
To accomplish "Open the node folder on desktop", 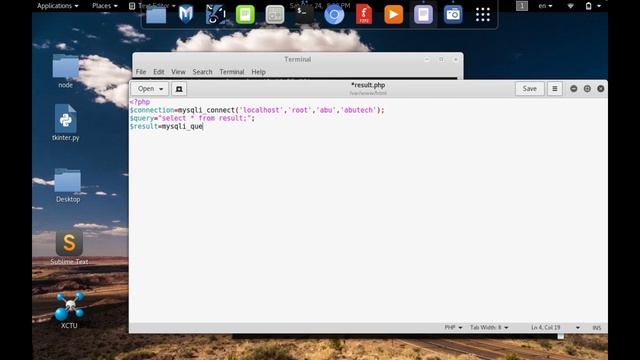I will (66, 71).
